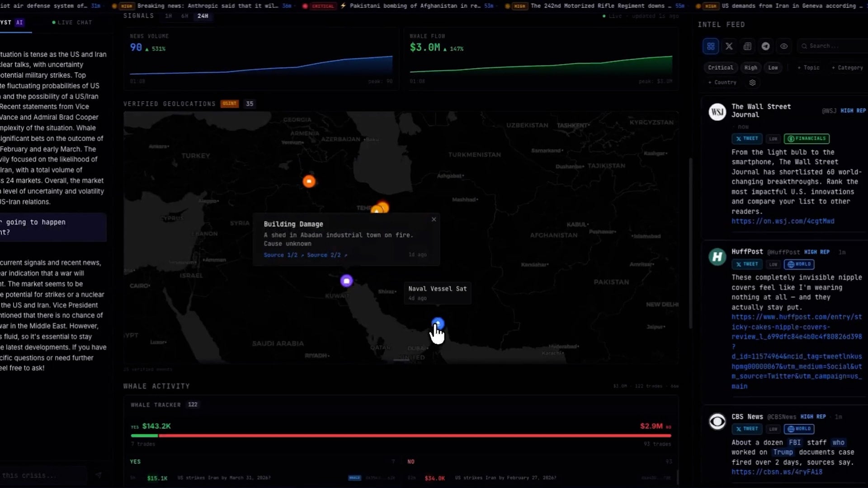Screen dimensions: 868x488
Task: Expand the Country filter dropdown
Action: click(x=722, y=83)
